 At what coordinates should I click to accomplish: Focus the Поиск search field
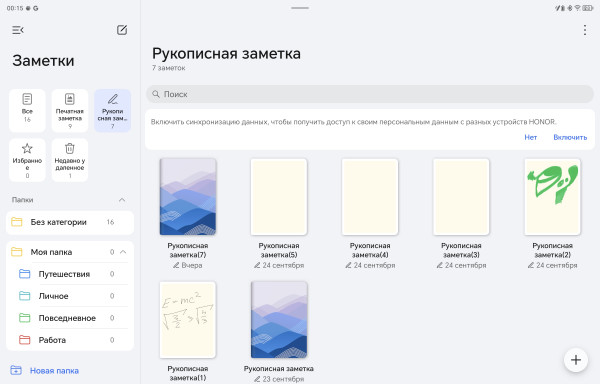pos(370,94)
